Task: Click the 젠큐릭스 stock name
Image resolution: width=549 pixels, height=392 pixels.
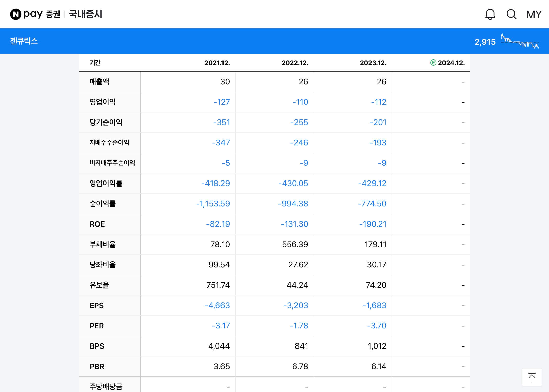Action: (24, 41)
